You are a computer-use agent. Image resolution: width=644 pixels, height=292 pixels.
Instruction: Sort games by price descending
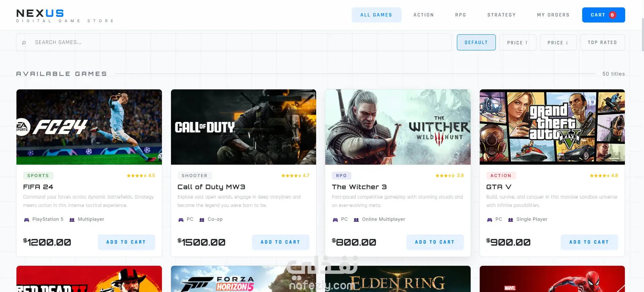(558, 42)
